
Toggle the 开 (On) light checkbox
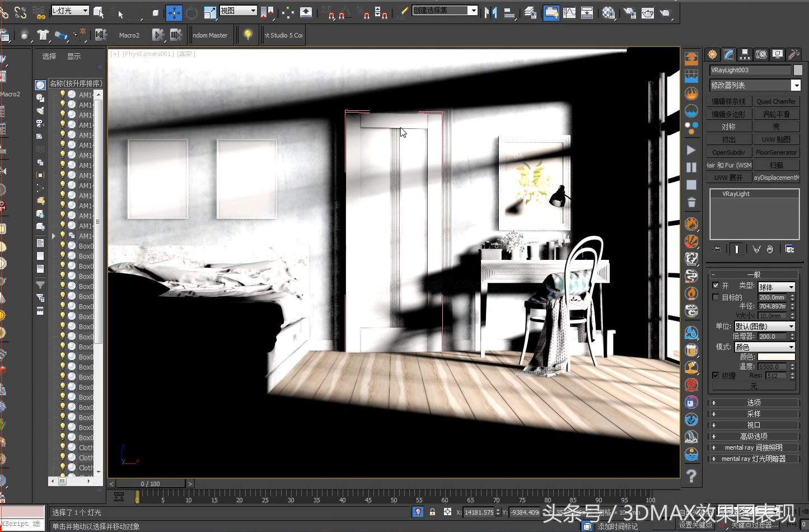[716, 286]
